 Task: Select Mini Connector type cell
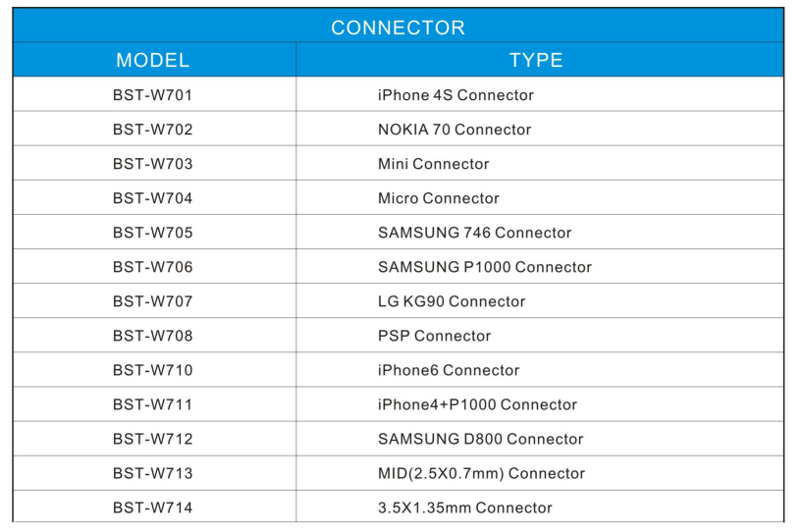[433, 164]
